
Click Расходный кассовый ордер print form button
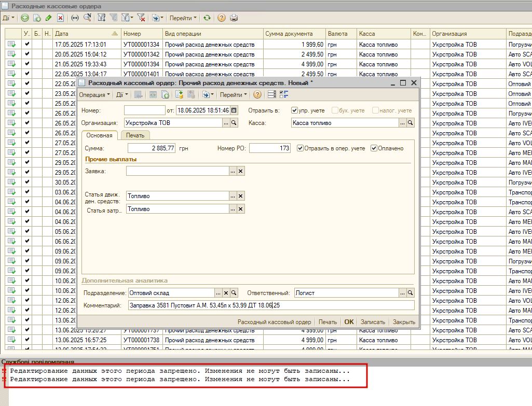pos(275,322)
